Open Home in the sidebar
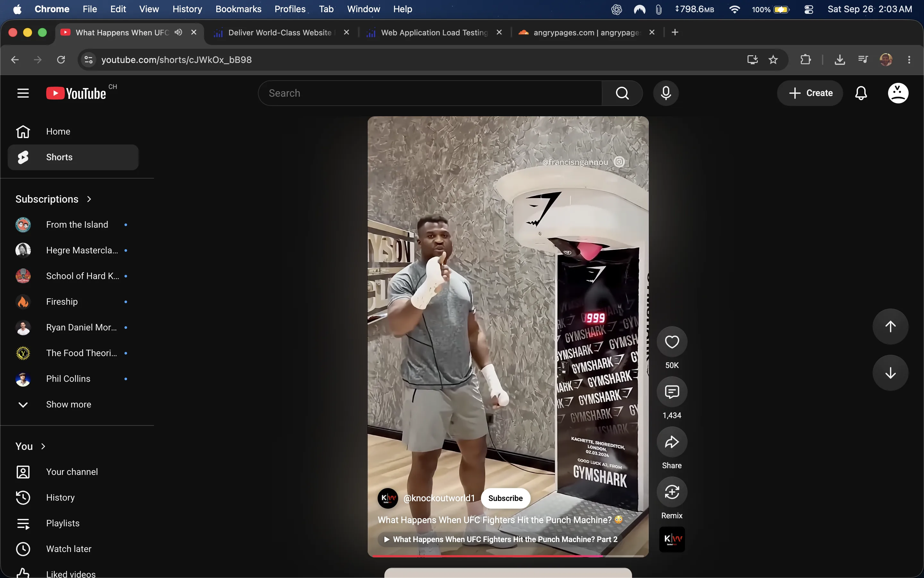Viewport: 924px width, 578px height. tap(73, 132)
